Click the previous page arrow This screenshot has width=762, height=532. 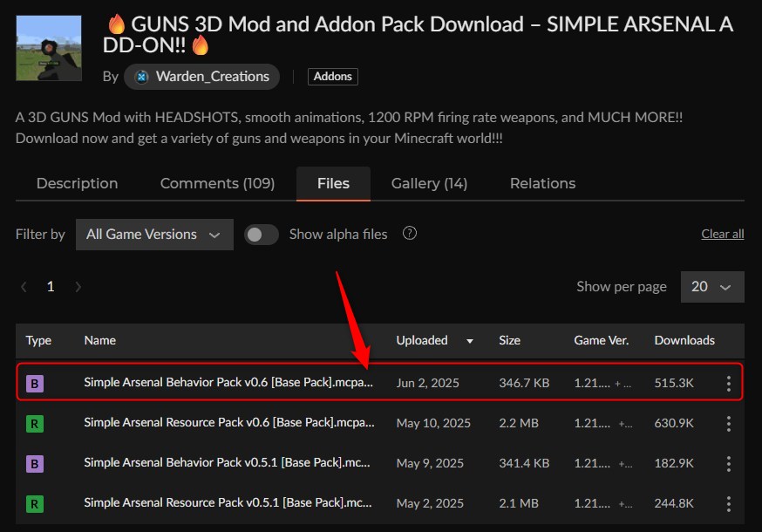point(23,286)
